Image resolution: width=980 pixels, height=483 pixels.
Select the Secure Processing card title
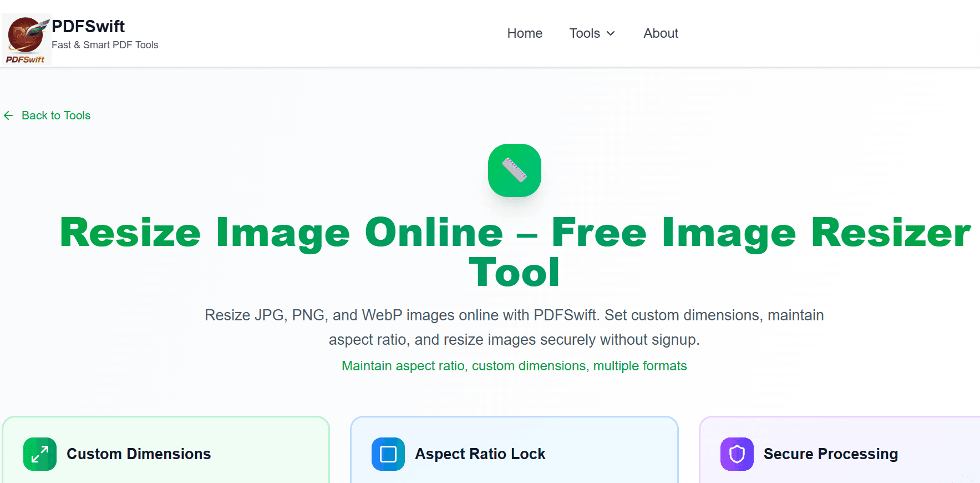pyautogui.click(x=831, y=454)
